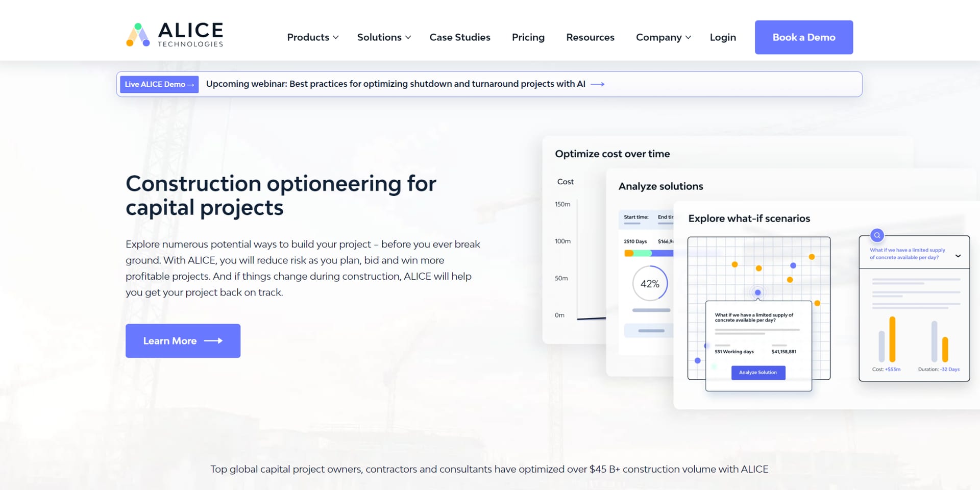
Task: Click the multicolor progress bar under 2510 Days
Action: [649, 253]
